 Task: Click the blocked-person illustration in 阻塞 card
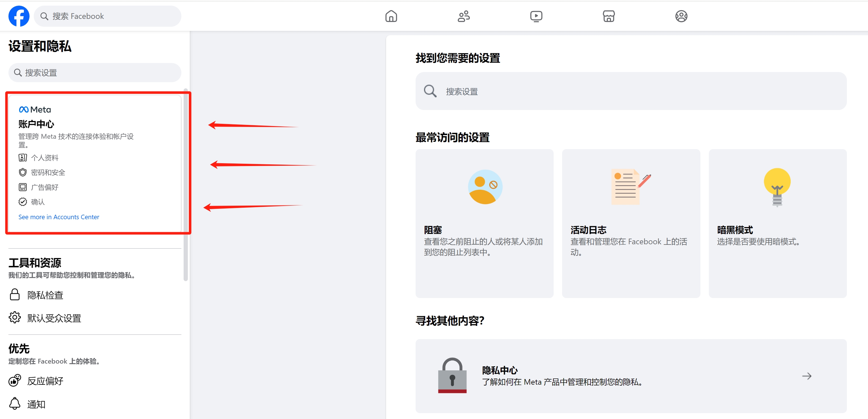(485, 187)
